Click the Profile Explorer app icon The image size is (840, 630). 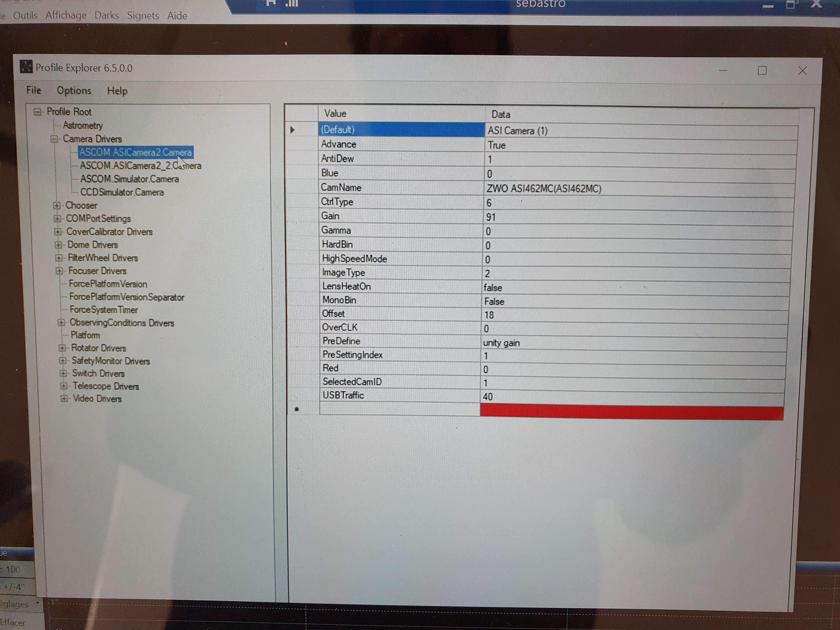coord(26,66)
